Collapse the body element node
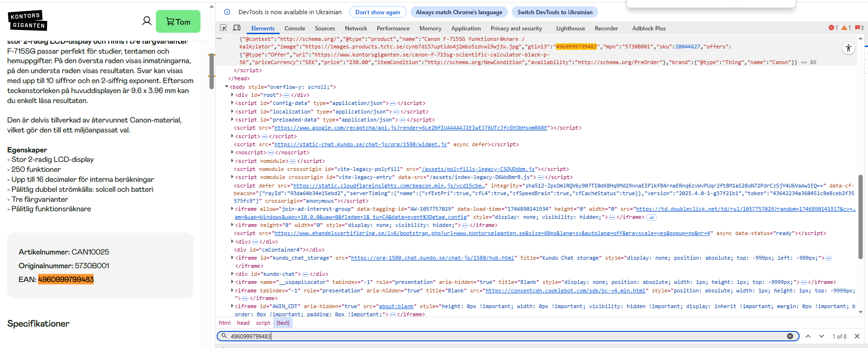 click(x=227, y=87)
